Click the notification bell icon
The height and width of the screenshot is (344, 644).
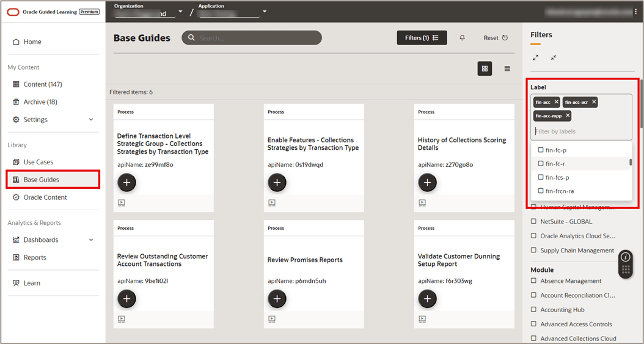tap(462, 38)
